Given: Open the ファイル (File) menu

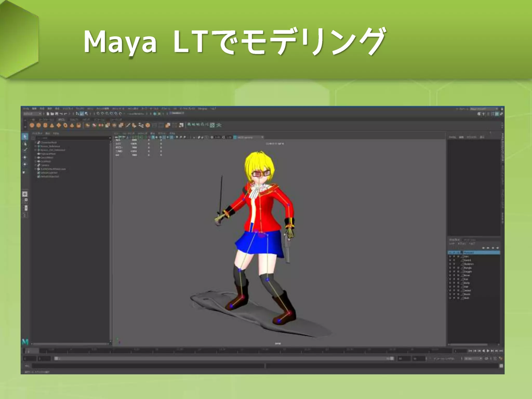Looking at the screenshot, I should click(26, 109).
